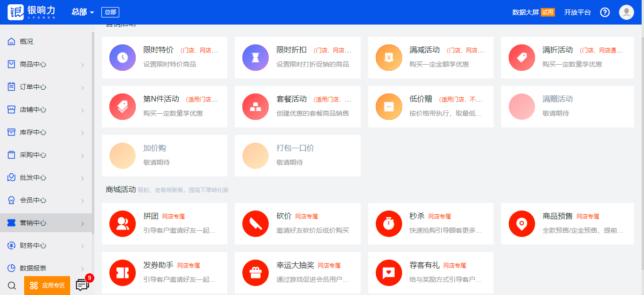Select the 满减活动 coupon icon

pos(388,58)
